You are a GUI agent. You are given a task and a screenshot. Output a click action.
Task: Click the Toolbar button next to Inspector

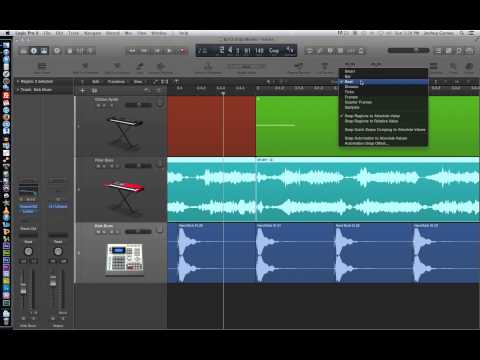coord(44,51)
